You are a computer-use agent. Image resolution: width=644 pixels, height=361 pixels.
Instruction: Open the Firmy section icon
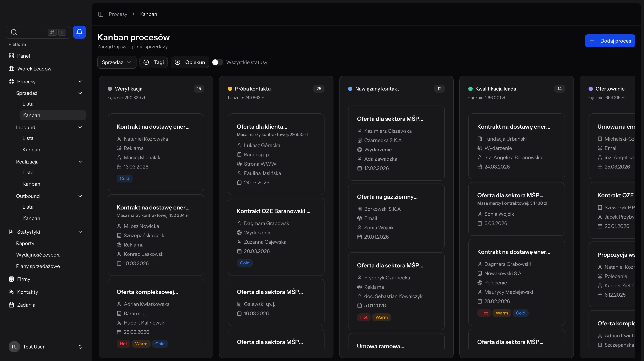11,279
